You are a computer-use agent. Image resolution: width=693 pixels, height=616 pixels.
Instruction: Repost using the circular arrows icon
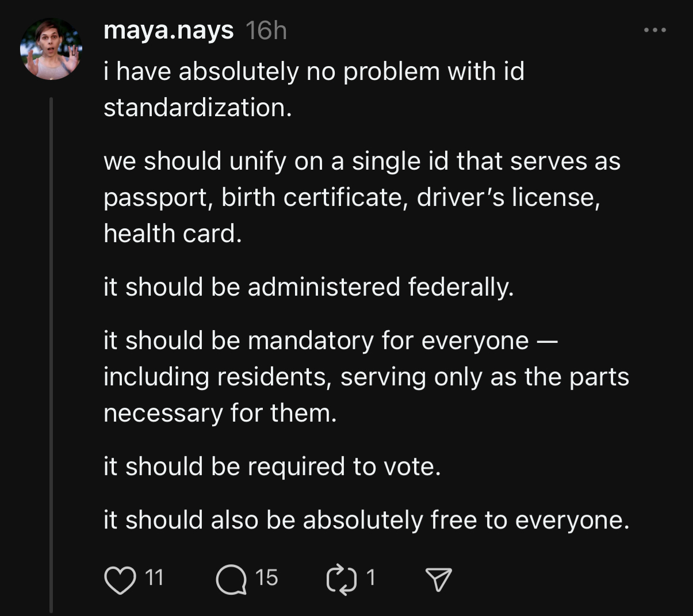point(340,579)
